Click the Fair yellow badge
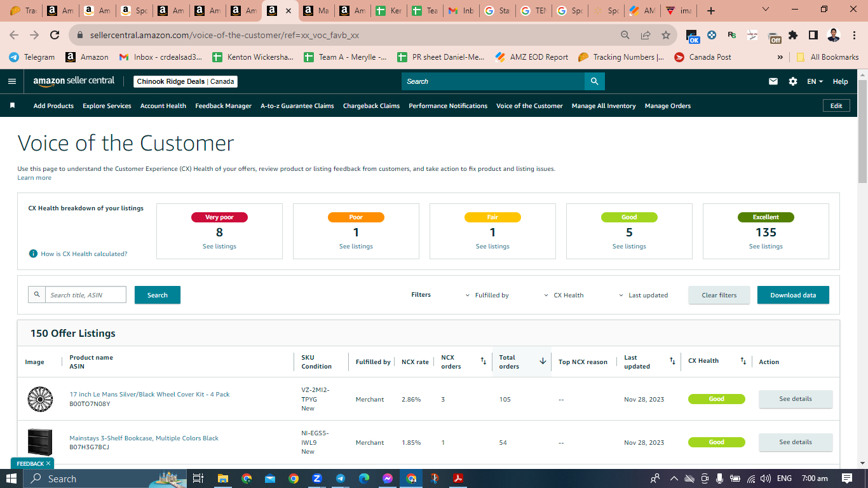The width and height of the screenshot is (868, 488). pyautogui.click(x=492, y=217)
